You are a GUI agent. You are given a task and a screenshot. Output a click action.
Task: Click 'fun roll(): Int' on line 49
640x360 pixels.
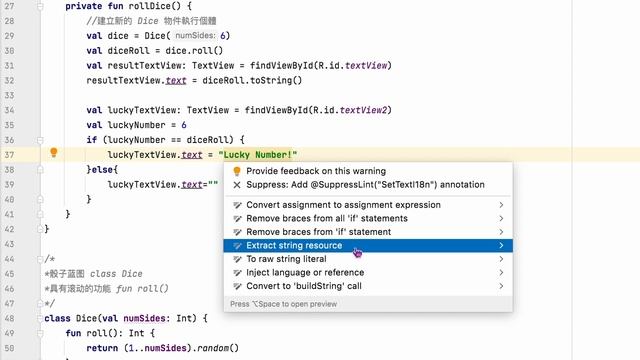pyautogui.click(x=105, y=333)
